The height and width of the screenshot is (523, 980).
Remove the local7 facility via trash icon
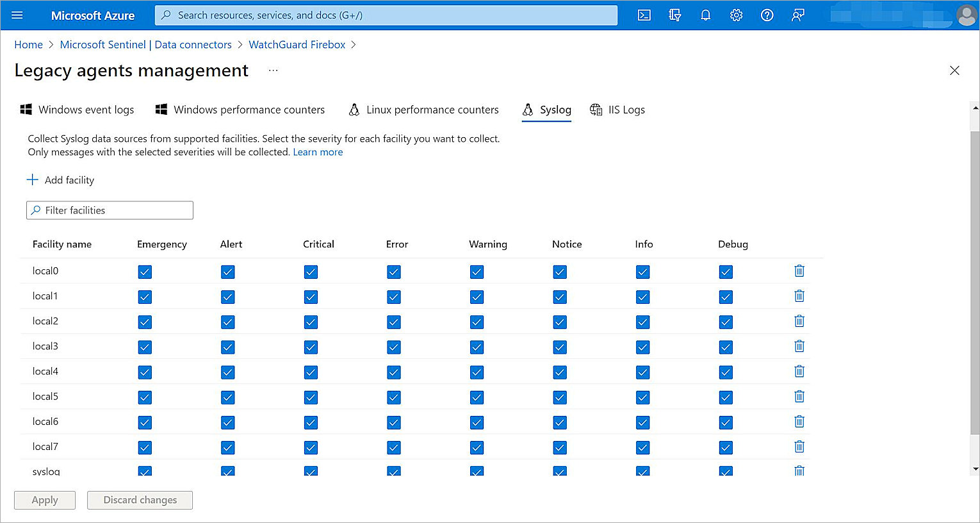point(799,447)
